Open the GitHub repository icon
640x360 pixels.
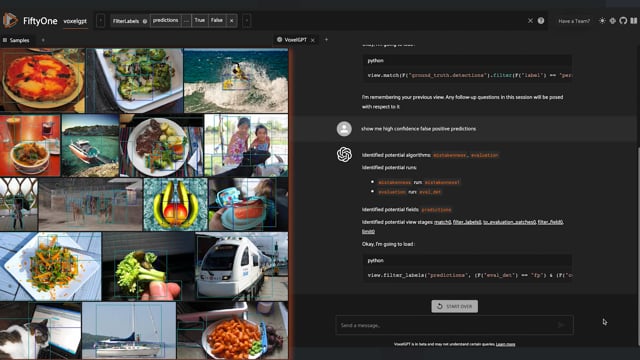623,20
